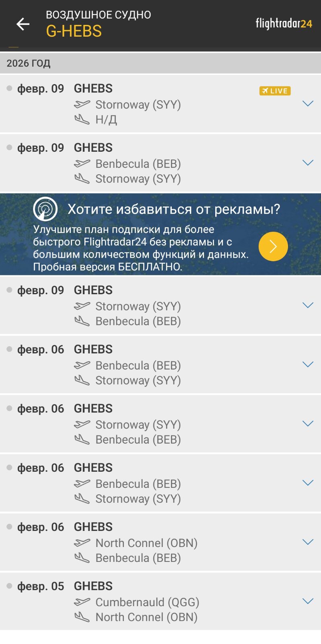Click the radar icon in ad banner
Image resolution: width=321 pixels, height=644 pixels.
45,209
